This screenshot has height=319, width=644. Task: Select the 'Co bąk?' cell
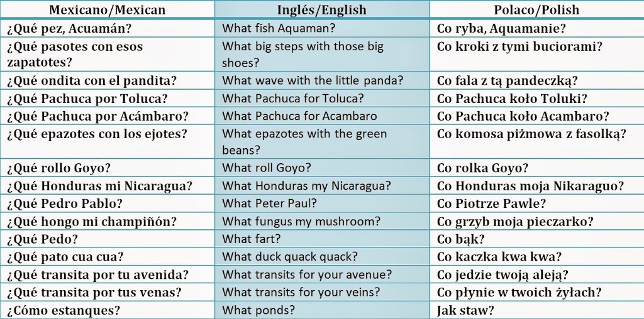pos(537,239)
